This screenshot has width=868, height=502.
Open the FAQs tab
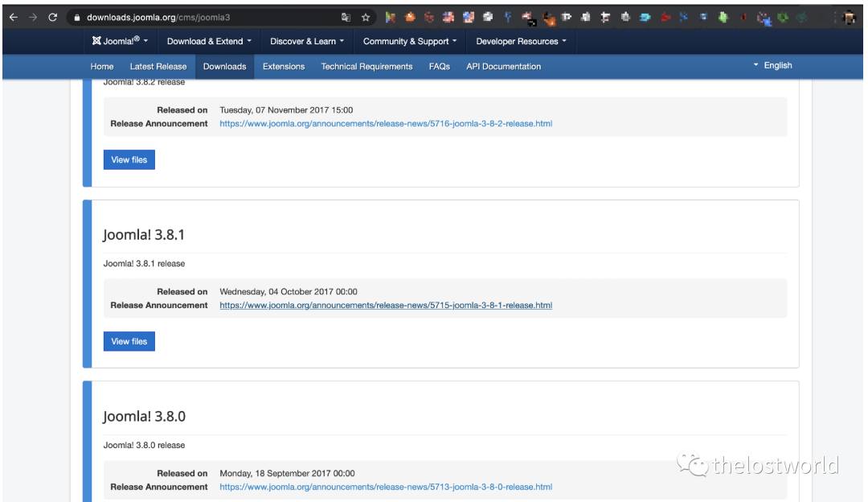click(440, 67)
